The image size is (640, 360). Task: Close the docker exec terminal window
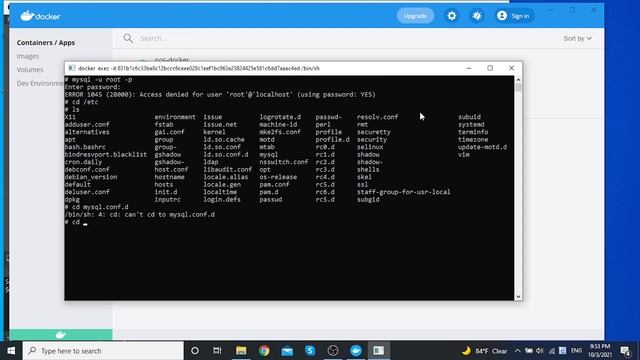coord(511,68)
